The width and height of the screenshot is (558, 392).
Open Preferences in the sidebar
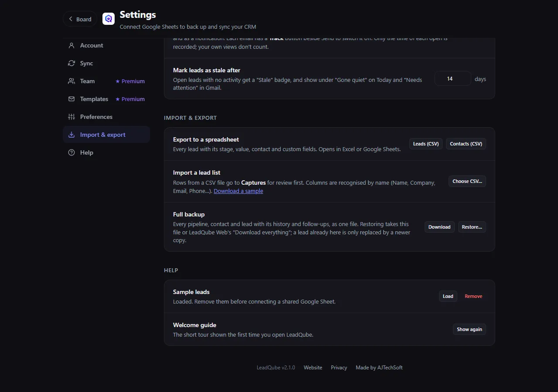click(106, 117)
